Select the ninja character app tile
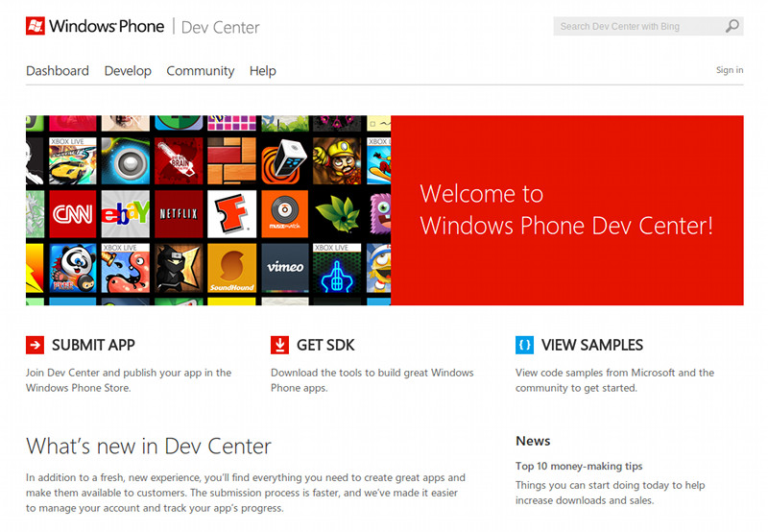This screenshot has width=768, height=532. point(179,268)
